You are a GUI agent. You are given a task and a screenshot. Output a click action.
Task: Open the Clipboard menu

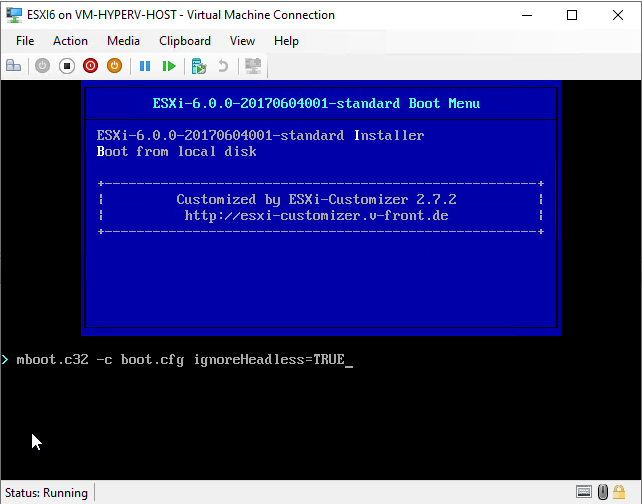[x=185, y=41]
